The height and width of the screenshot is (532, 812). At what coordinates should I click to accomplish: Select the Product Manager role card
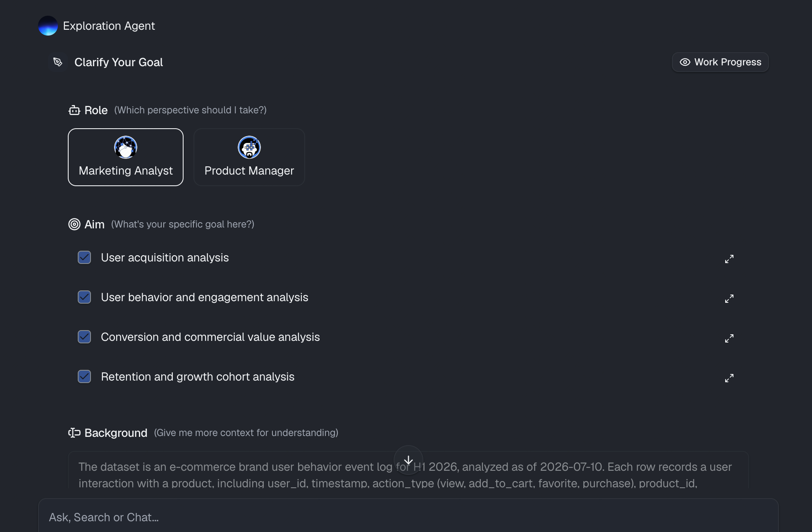[249, 157]
